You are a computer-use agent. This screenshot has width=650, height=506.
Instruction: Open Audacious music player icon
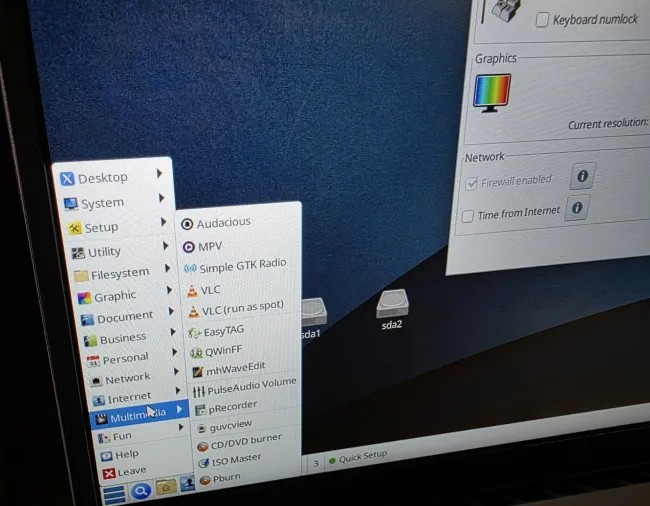187,224
